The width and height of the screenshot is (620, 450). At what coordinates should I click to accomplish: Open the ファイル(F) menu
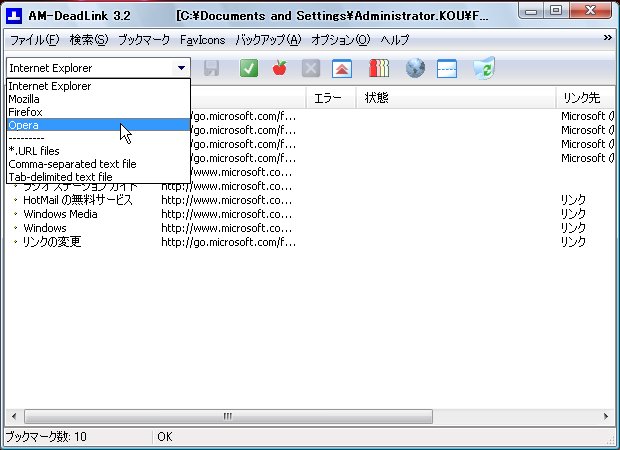pos(34,40)
